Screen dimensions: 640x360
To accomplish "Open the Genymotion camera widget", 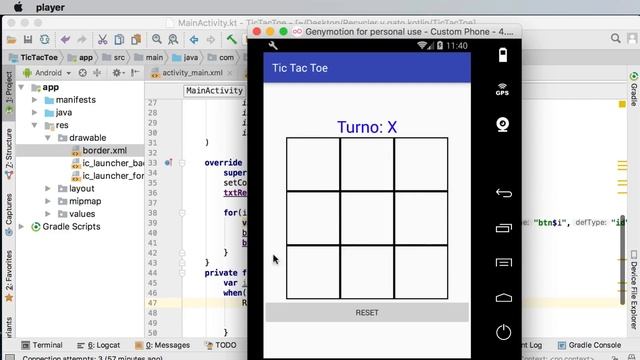I will (x=503, y=124).
